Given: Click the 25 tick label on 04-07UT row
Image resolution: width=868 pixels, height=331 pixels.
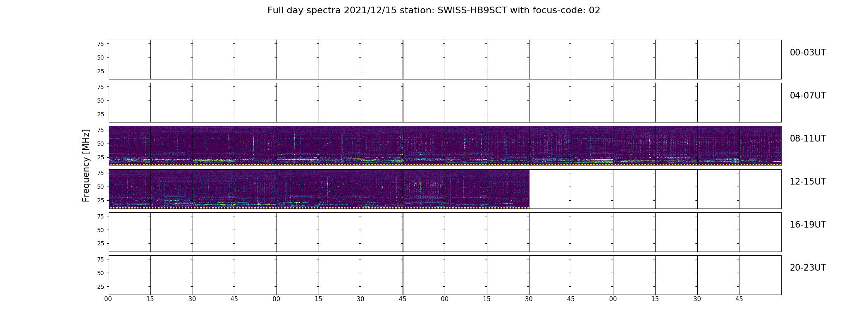Looking at the screenshot, I should click(100, 114).
